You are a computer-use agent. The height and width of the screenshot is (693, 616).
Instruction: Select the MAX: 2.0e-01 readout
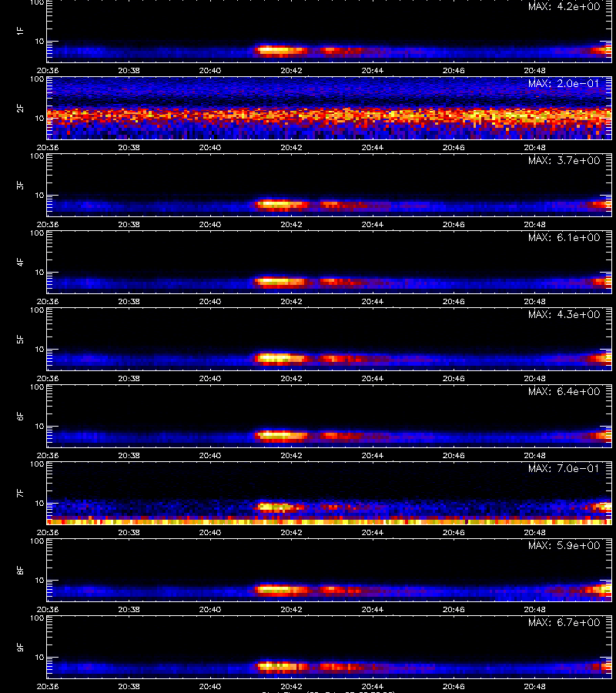coord(564,83)
